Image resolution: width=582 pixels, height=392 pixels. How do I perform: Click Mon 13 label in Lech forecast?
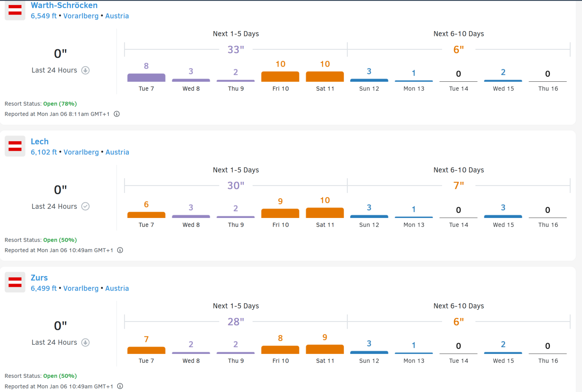point(414,225)
